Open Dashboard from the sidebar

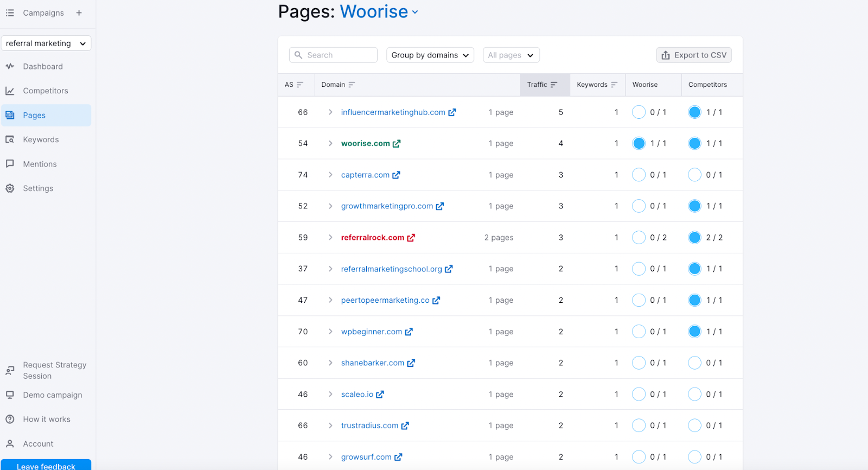[43, 66]
